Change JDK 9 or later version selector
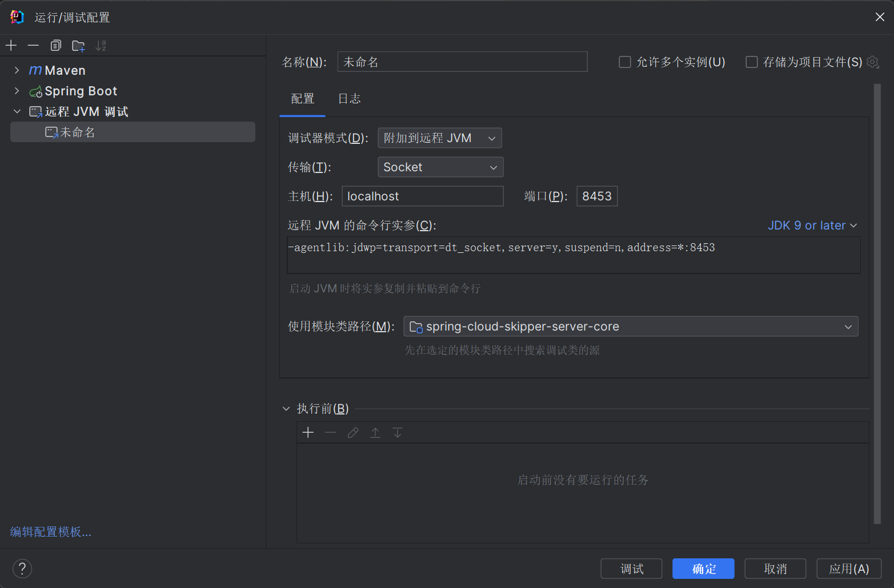 [812, 225]
